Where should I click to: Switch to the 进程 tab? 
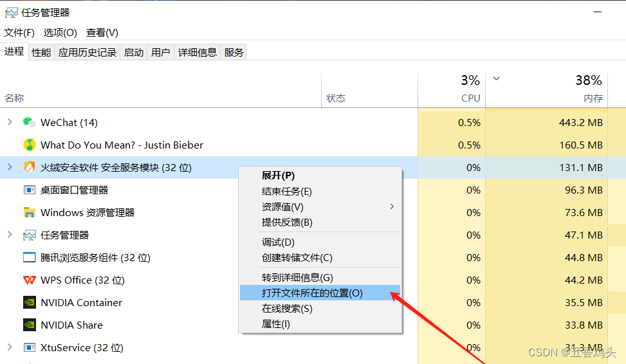click(x=14, y=51)
